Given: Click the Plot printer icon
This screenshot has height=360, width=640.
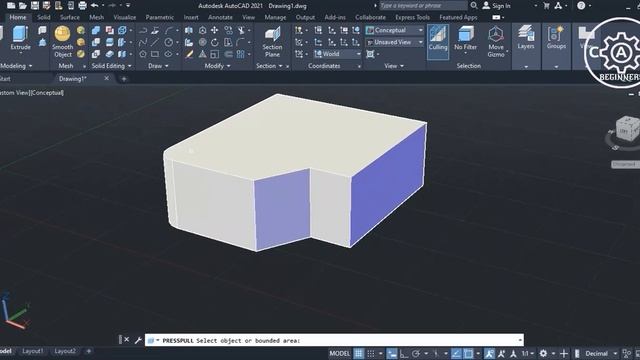Looking at the screenshot, I should coord(82,5).
